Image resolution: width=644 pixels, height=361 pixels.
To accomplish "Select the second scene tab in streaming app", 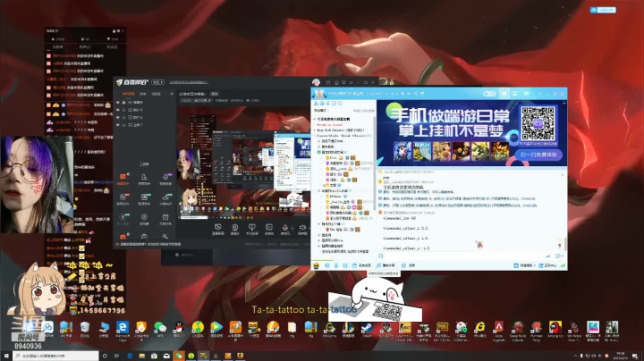I will pyautogui.click(x=143, y=94).
